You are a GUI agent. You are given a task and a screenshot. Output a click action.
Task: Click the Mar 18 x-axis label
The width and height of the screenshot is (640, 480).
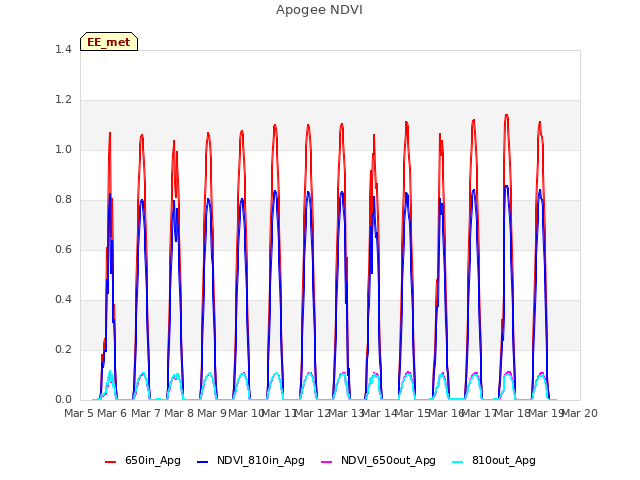point(513,413)
